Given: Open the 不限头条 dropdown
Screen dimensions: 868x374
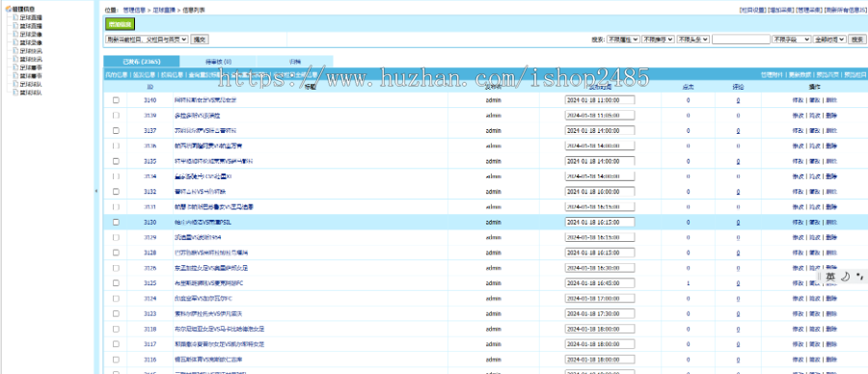Looking at the screenshot, I should [693, 40].
